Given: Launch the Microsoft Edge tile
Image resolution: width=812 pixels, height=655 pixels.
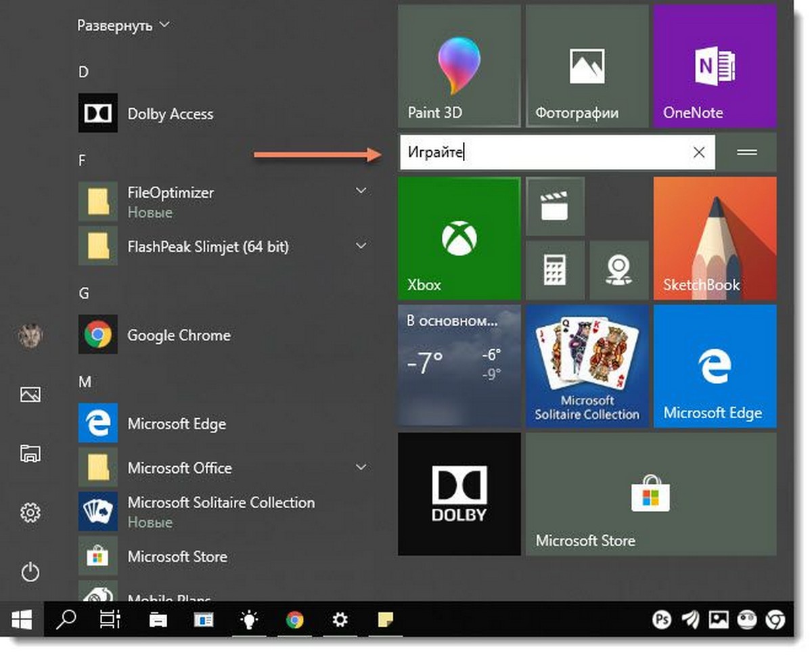Looking at the screenshot, I should [x=715, y=366].
